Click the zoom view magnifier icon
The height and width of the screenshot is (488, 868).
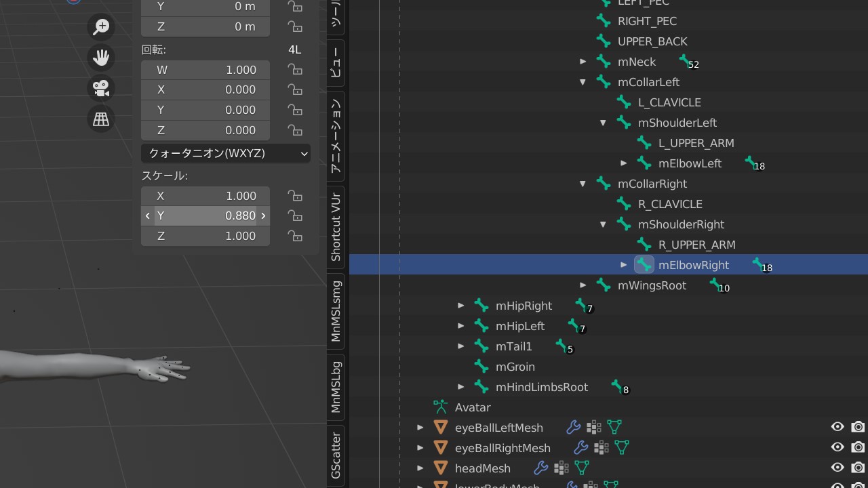tap(101, 26)
